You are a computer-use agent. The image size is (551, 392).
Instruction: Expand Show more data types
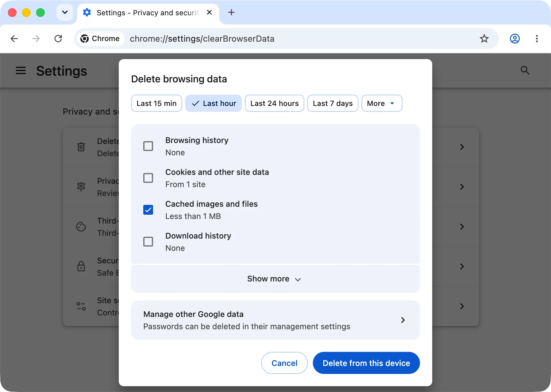(x=275, y=279)
